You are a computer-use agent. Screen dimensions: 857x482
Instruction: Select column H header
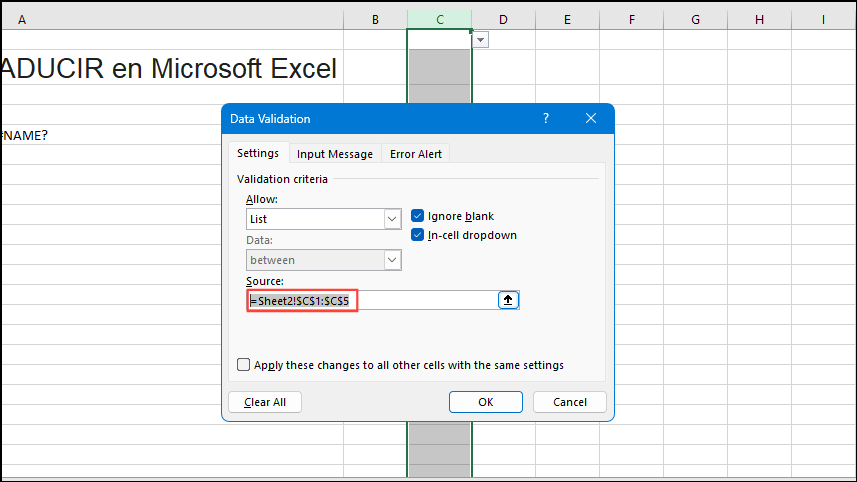[x=759, y=20]
